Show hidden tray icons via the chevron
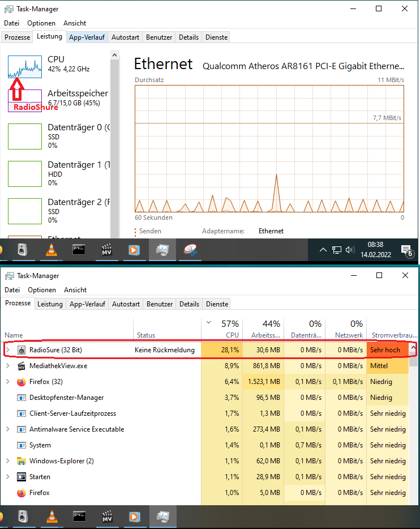This screenshot has height=529, width=420. click(323, 250)
